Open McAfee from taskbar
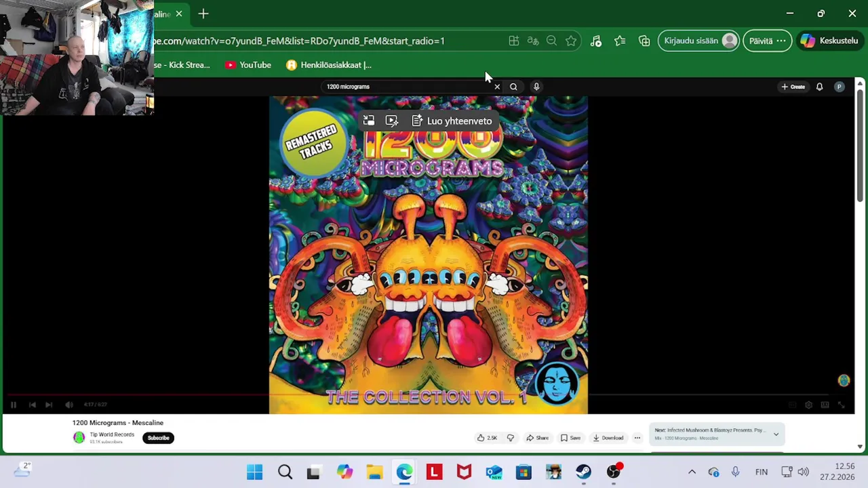The height and width of the screenshot is (488, 868). coord(464,472)
